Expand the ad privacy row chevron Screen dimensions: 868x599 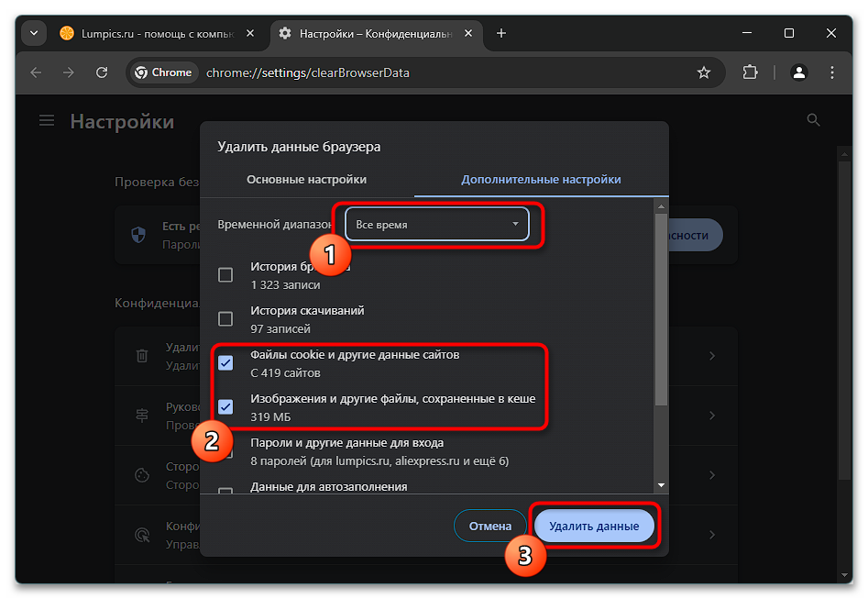(x=712, y=535)
